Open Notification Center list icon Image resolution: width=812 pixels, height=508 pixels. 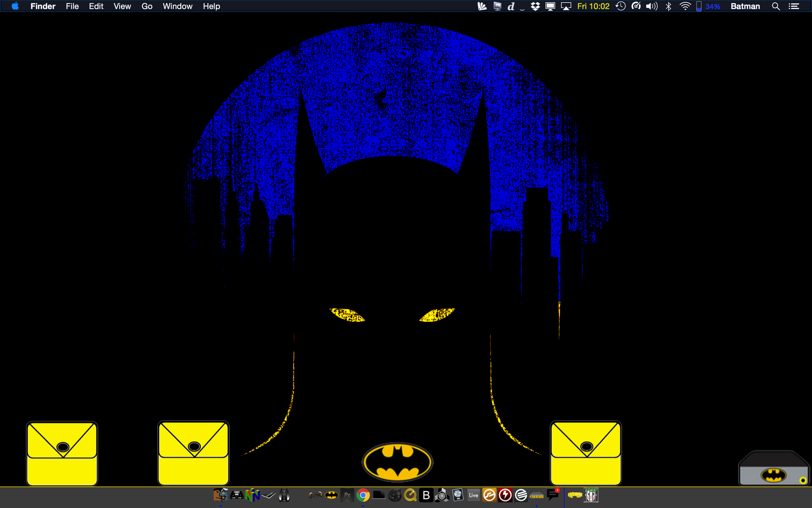point(794,6)
